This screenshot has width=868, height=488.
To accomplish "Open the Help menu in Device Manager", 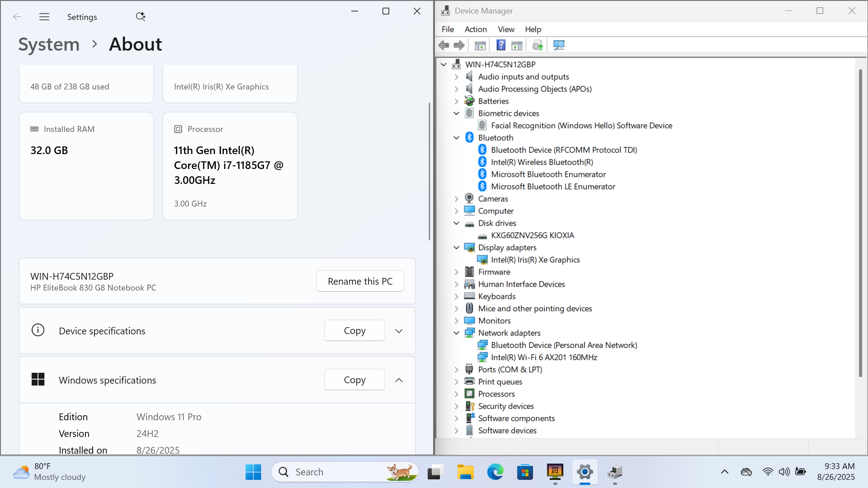I will point(533,29).
